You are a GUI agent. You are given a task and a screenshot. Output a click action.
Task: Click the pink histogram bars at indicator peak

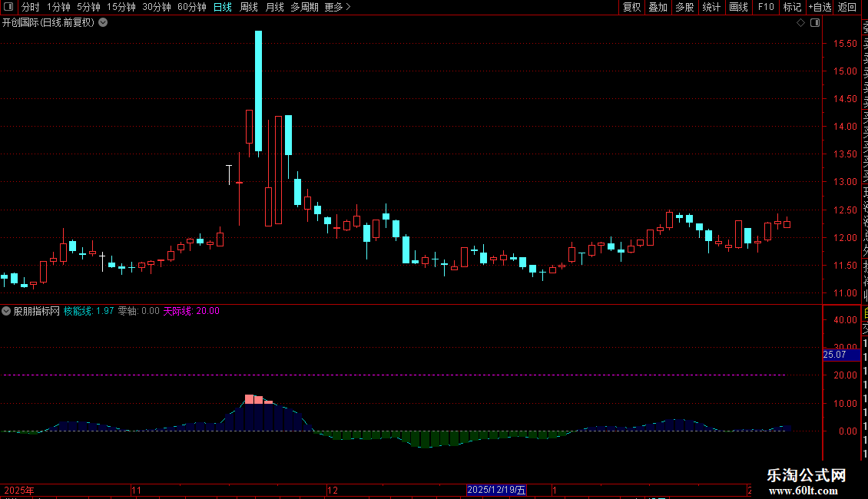259,399
